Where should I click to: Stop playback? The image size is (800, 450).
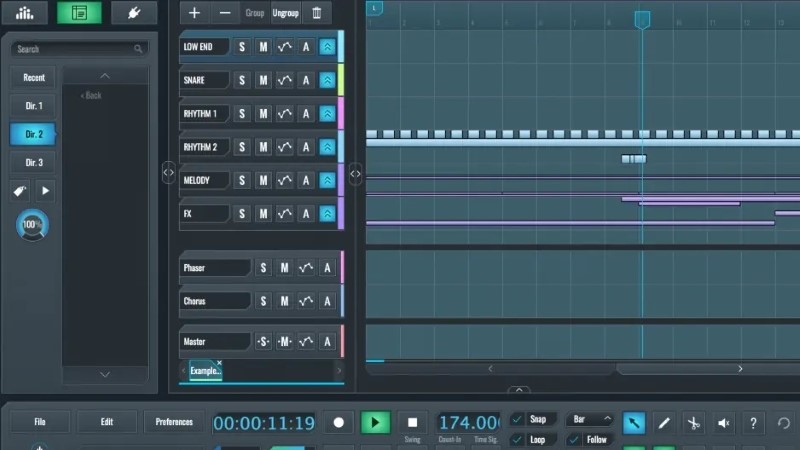tap(412, 423)
